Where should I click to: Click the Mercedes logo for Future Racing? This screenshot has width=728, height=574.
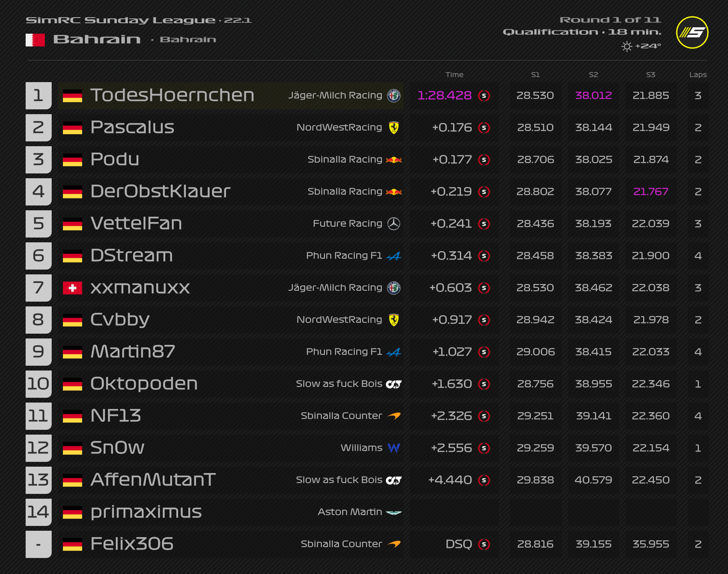394,224
